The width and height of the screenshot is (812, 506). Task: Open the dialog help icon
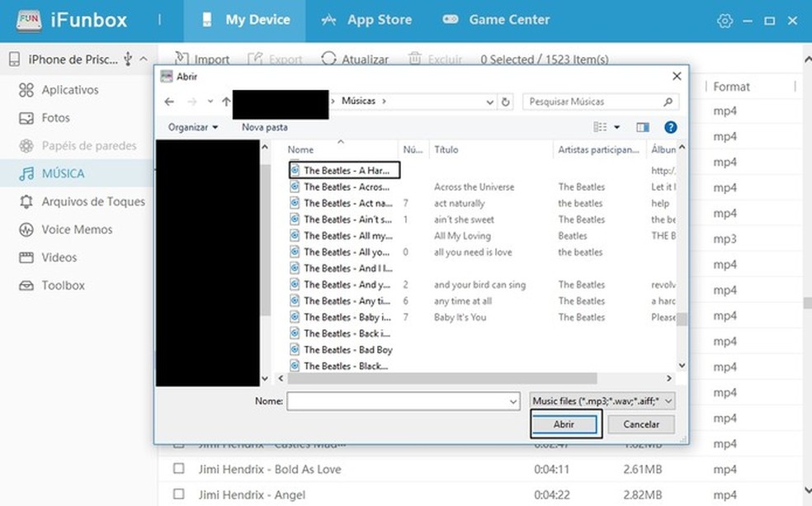tap(670, 127)
